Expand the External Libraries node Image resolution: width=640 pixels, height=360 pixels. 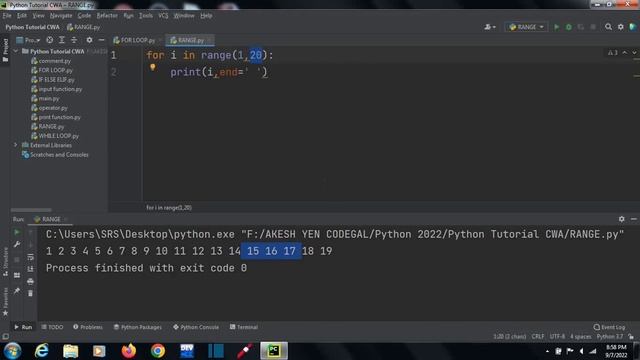[x=16, y=145]
